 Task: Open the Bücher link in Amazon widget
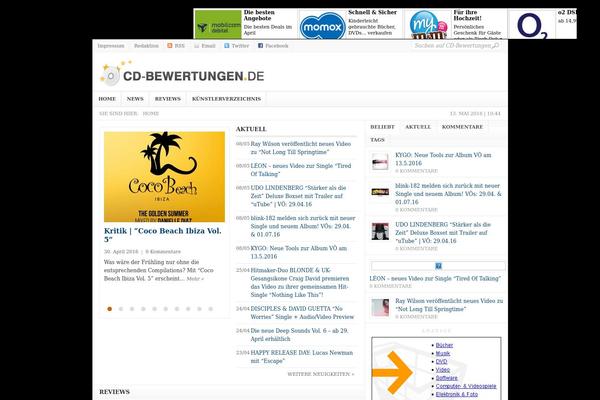(444, 345)
